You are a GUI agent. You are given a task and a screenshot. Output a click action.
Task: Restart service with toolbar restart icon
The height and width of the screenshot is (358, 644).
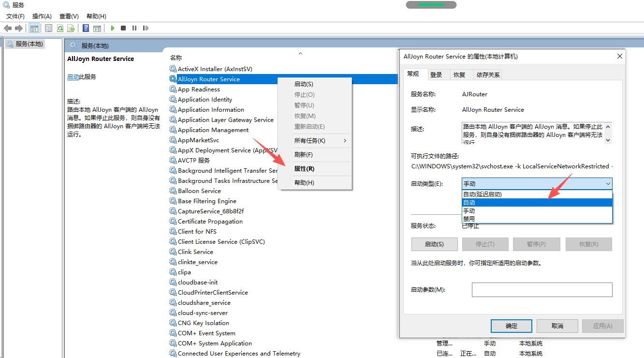coord(146,28)
